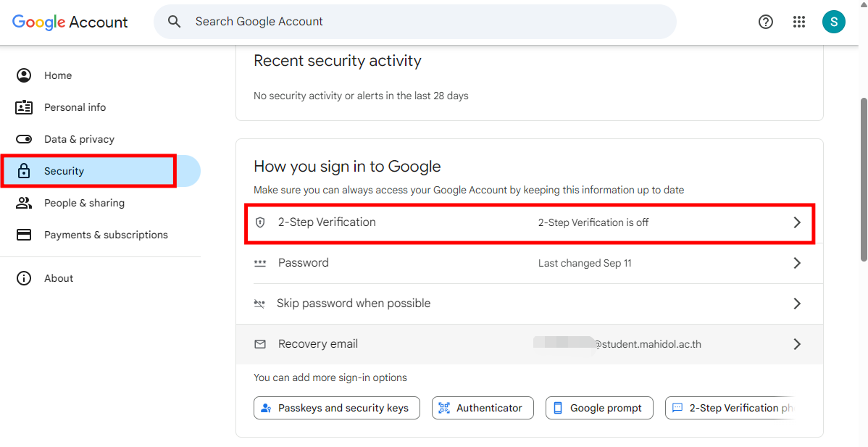Click the Google prompt button
This screenshot has width=868, height=447.
(x=599, y=408)
